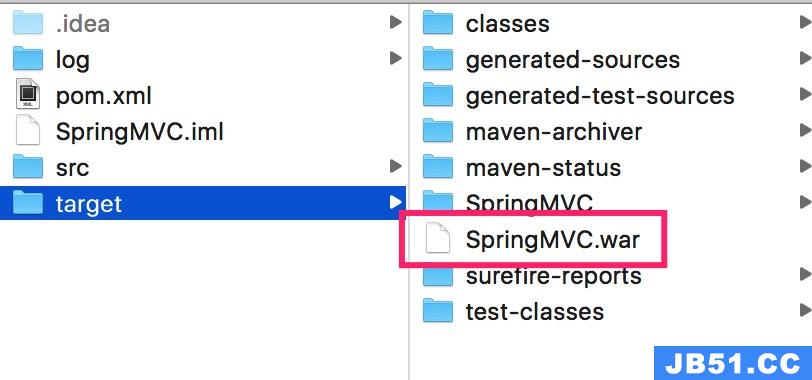Expand the src folder arrow

pyautogui.click(x=396, y=166)
